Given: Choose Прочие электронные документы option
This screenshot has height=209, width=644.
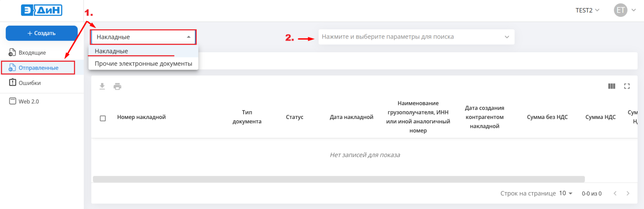Looking at the screenshot, I should 143,64.
